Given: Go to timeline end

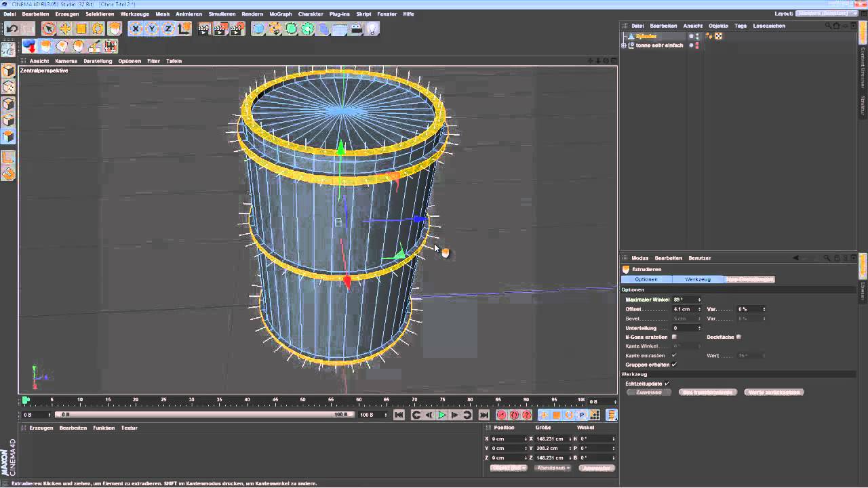Looking at the screenshot, I should tap(484, 415).
